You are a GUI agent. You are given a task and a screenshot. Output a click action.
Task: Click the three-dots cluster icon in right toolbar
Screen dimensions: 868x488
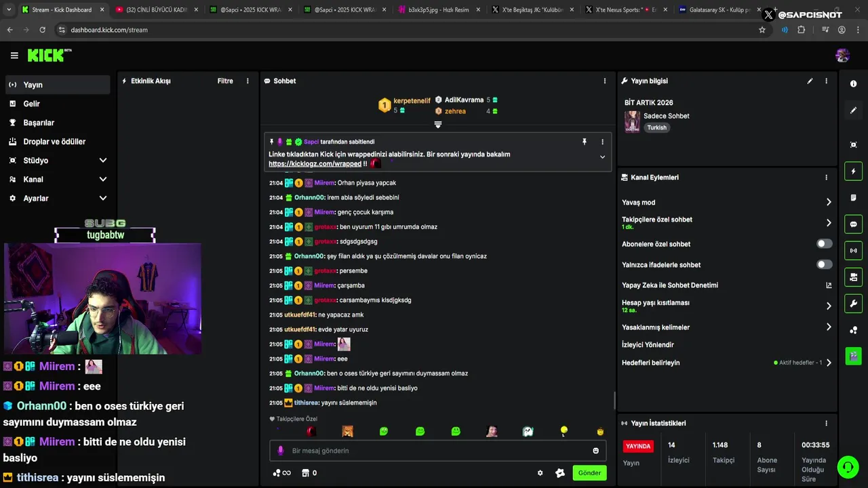853,330
